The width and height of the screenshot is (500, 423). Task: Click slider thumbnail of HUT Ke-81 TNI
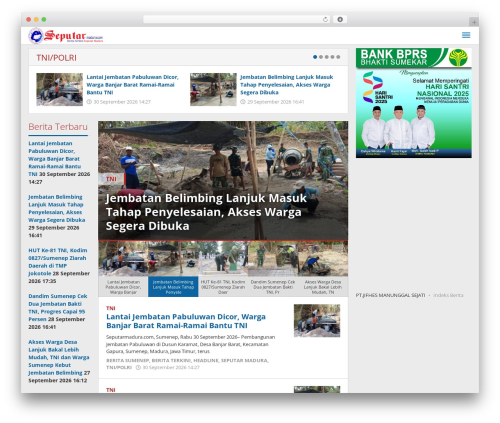(x=223, y=259)
